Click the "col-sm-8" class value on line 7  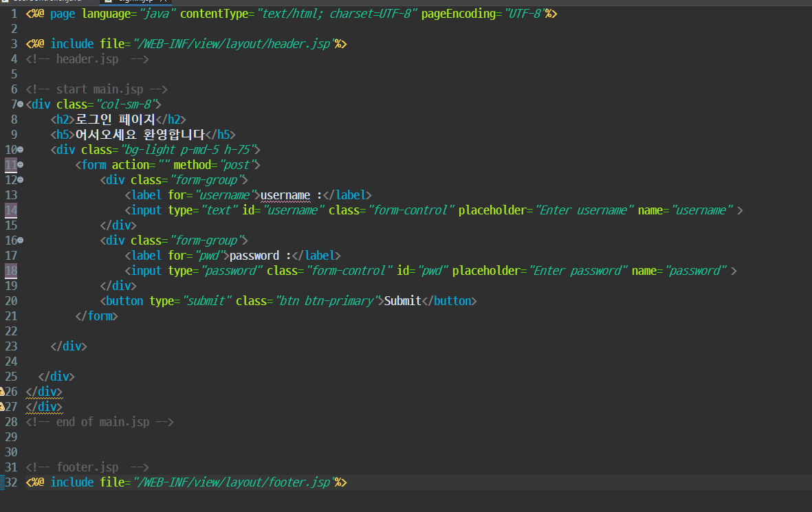(127, 104)
